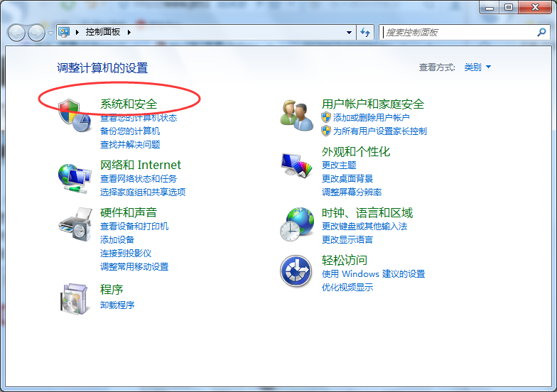Click 更改主题 link

coord(339,165)
